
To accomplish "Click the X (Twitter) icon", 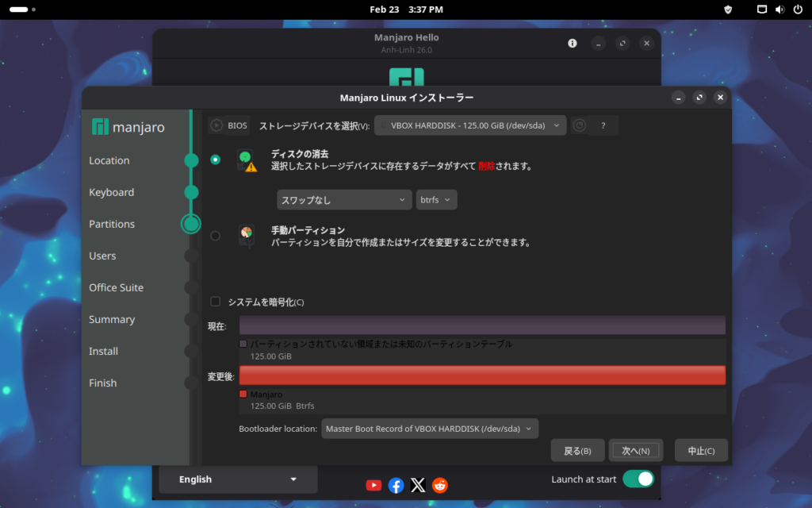I will 418,485.
